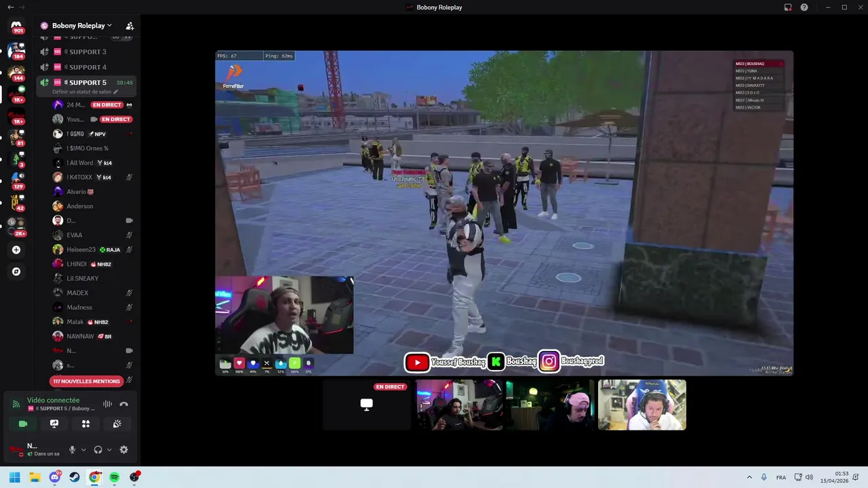
Task: Open Discord direct messages home icon
Action: pos(16,26)
